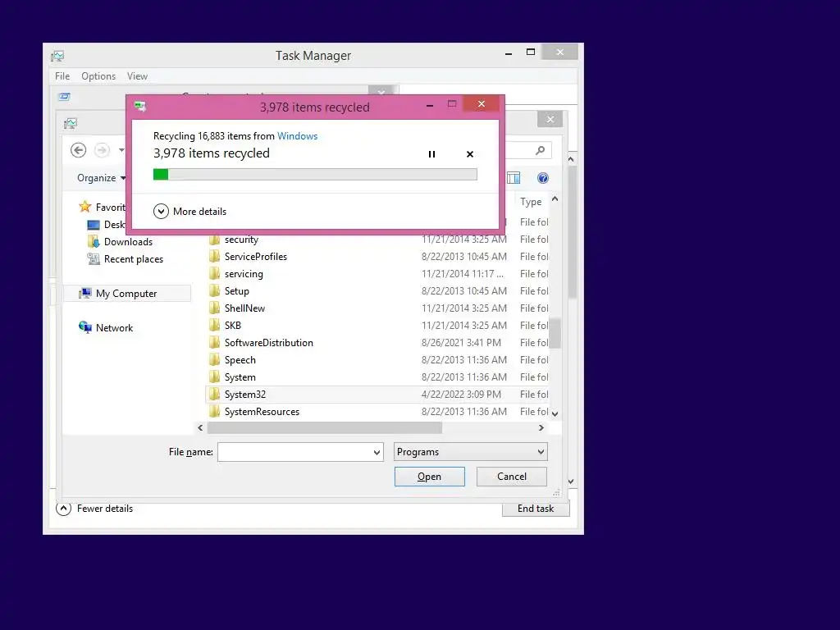Screen dimensions: 840x630
Task: Toggle the preview pane icon
Action: [514, 178]
